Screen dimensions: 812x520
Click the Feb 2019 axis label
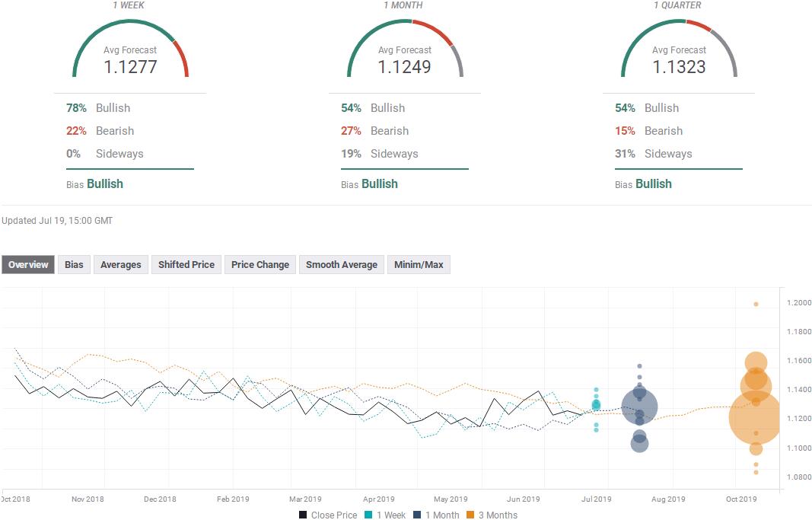pyautogui.click(x=233, y=499)
